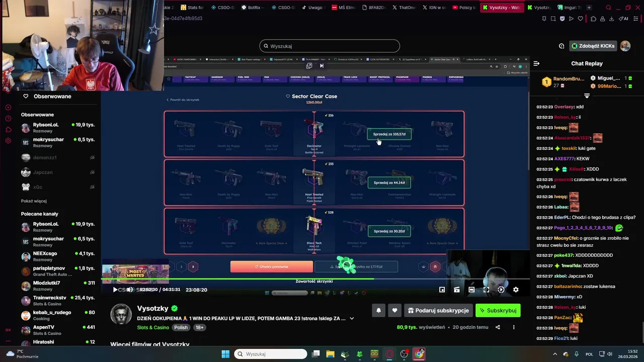This screenshot has width=644, height=362.
Task: Open a new browser tab
Action: (x=589, y=8)
